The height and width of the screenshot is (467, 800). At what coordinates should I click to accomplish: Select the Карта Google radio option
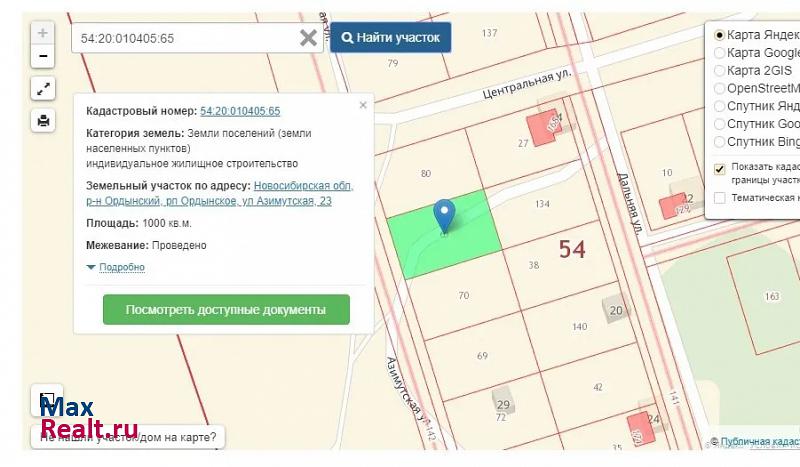[720, 52]
